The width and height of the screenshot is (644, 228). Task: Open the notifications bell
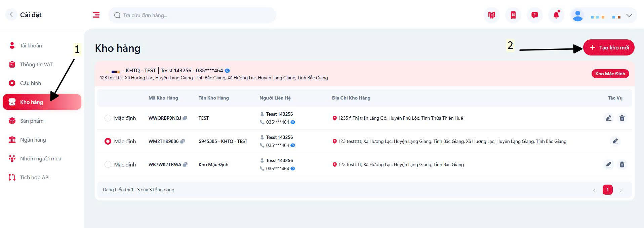click(x=556, y=15)
